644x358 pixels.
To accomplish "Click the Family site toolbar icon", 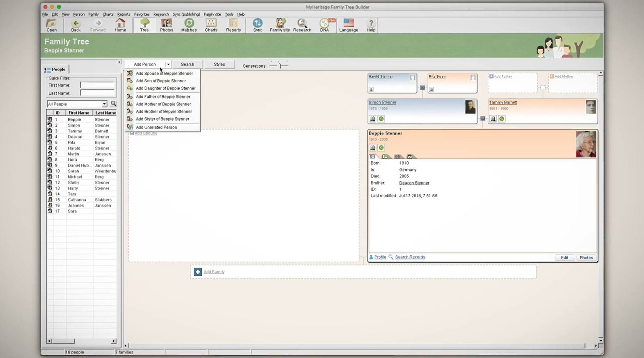I will coord(279,25).
